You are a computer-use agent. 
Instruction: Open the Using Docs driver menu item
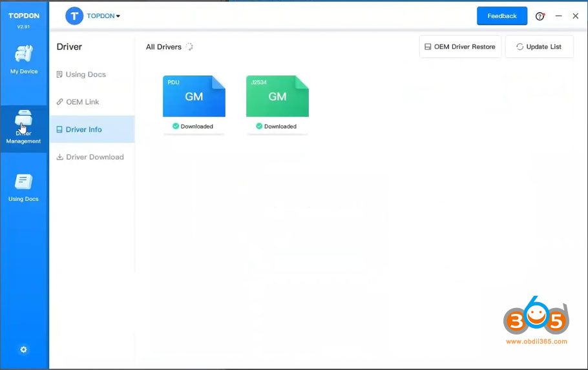point(85,74)
